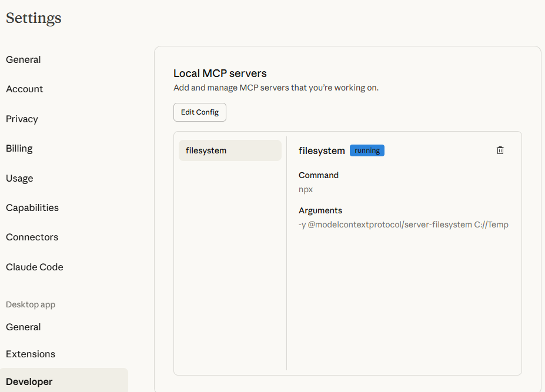This screenshot has height=392, width=545.
Task: Click the Local MCP servers heading
Action: point(220,73)
